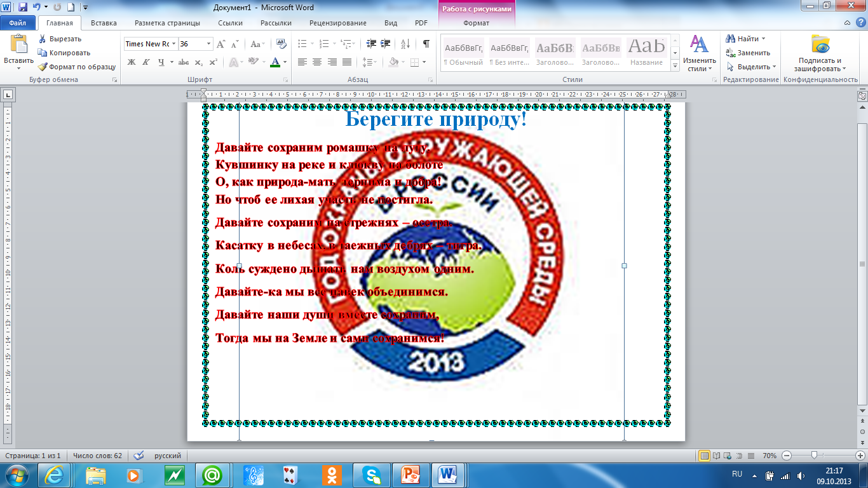Screen dimensions: 868x488
Task: Undo last action in quick access toolbar
Action: tap(37, 7)
